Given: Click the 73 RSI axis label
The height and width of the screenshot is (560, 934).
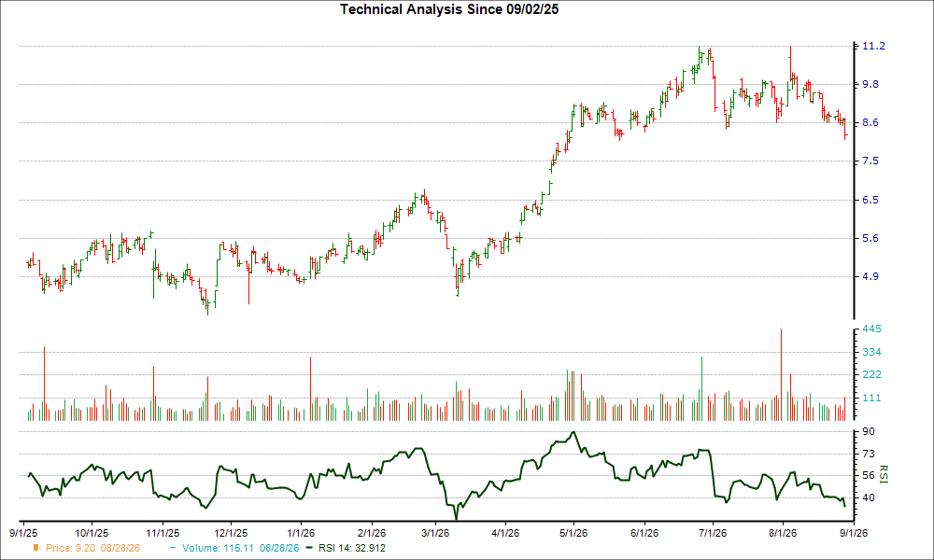Looking at the screenshot, I should click(869, 455).
